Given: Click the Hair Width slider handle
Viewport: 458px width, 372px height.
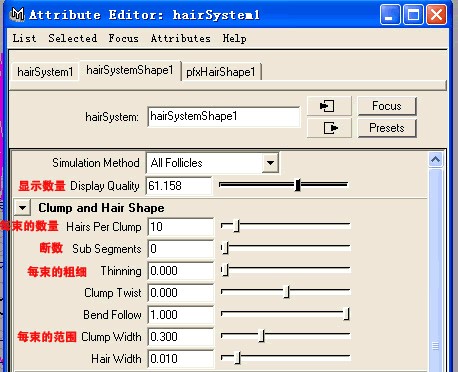Looking at the screenshot, I should (237, 358).
